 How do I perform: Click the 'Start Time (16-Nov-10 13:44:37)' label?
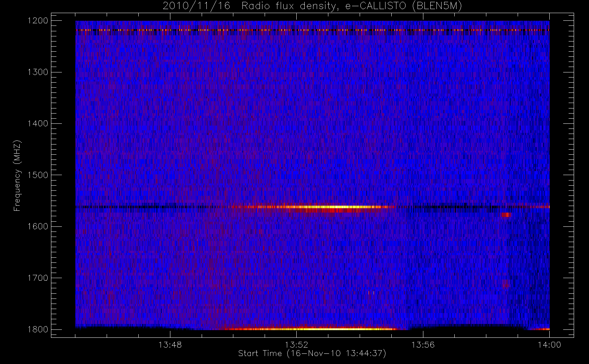pos(312,353)
